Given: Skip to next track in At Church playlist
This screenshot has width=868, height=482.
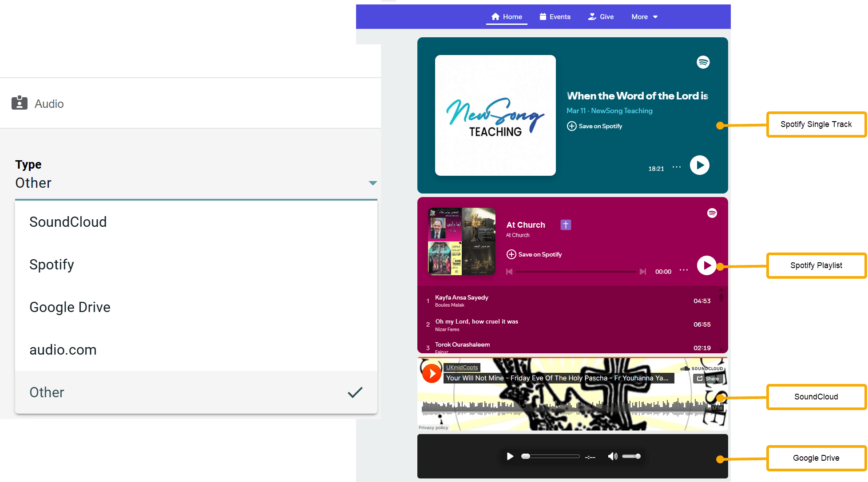Looking at the screenshot, I should pyautogui.click(x=642, y=272).
